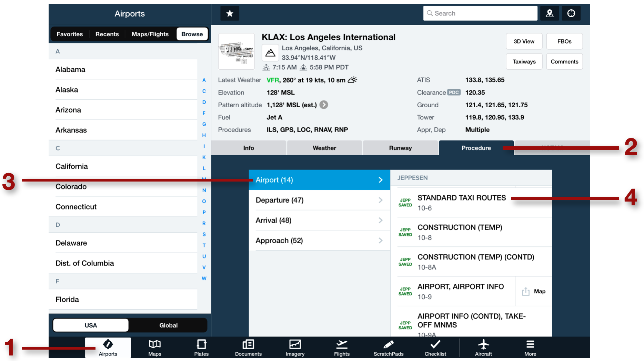This screenshot has width=644, height=361.
Task: Switch to the Weather tab
Action: 324,148
